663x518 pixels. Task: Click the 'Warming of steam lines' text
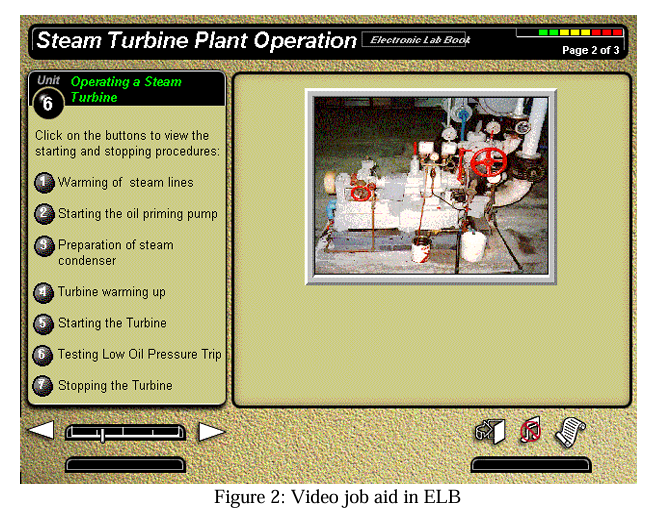point(126,183)
